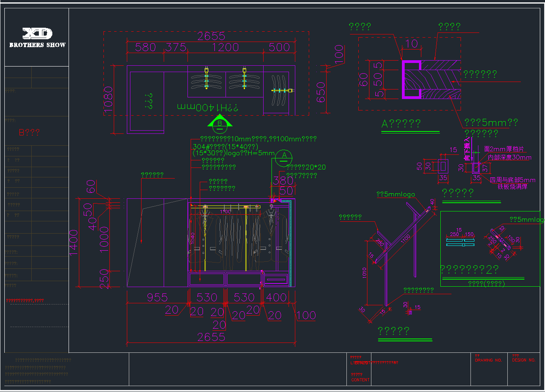
Task: Click the A????? detail title text
Action: 401,124
